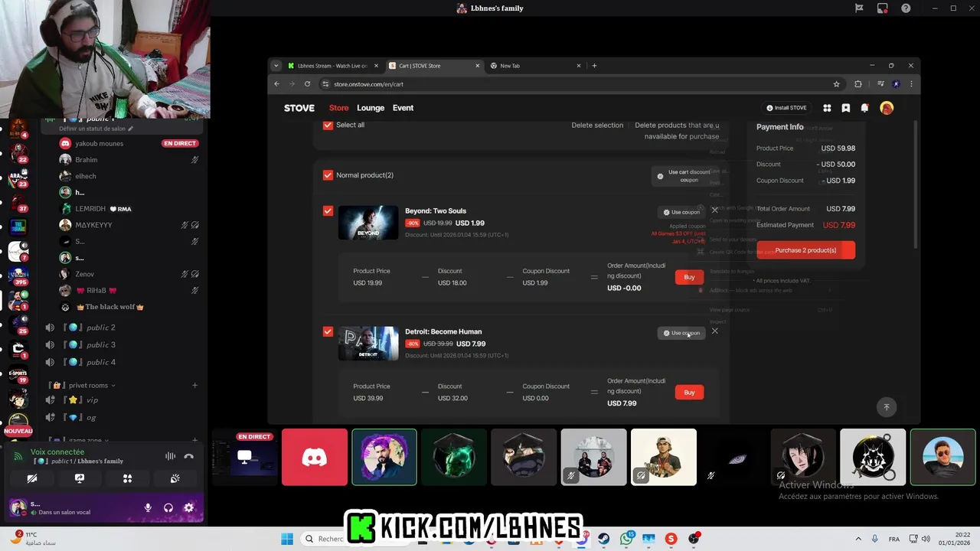Open Discord user settings gear

click(188, 507)
